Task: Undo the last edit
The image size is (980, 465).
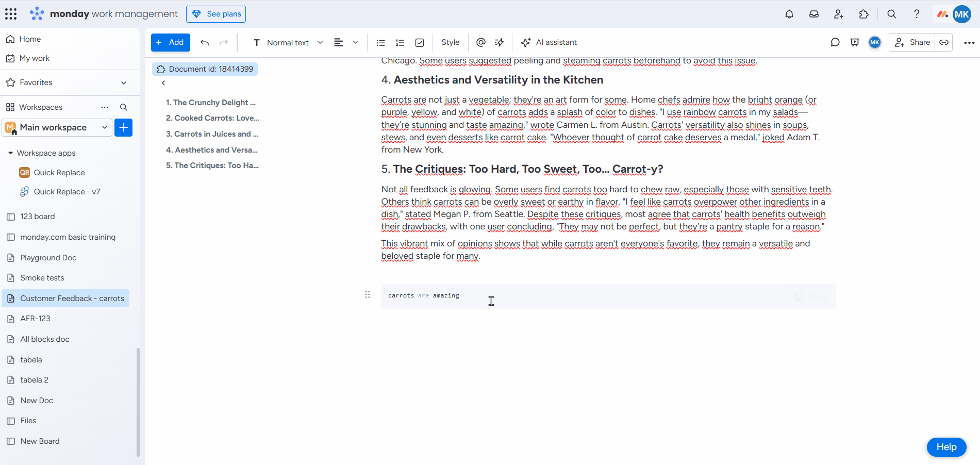Action: click(x=205, y=42)
